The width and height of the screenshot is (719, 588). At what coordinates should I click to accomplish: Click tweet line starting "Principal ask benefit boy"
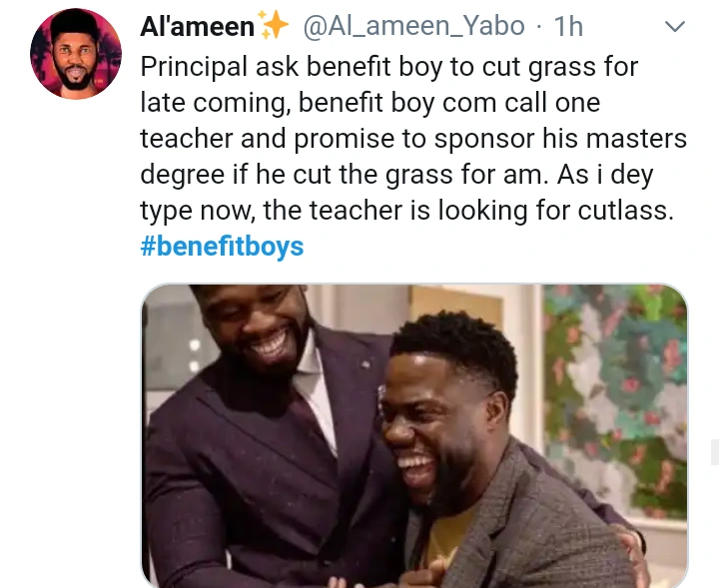click(x=388, y=67)
